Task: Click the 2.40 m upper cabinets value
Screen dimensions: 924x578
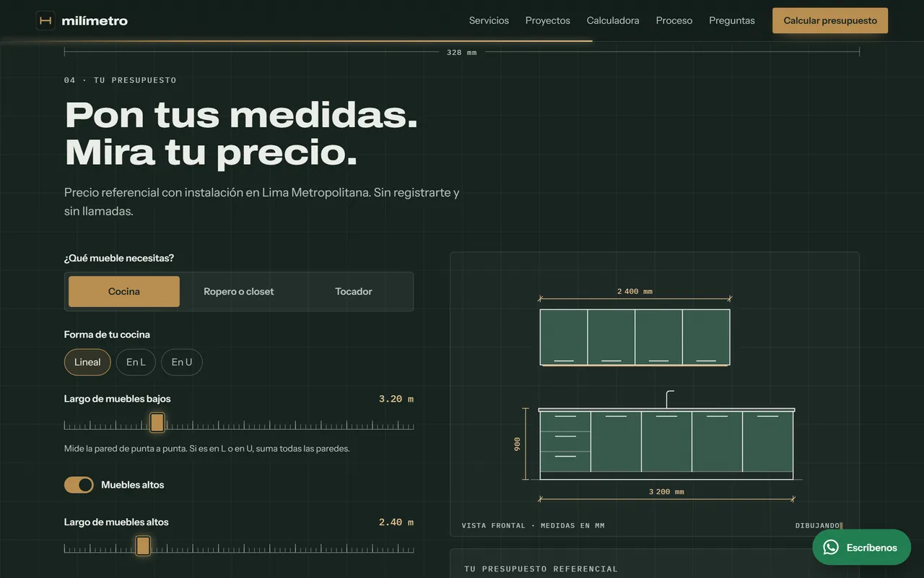Action: [x=396, y=522]
